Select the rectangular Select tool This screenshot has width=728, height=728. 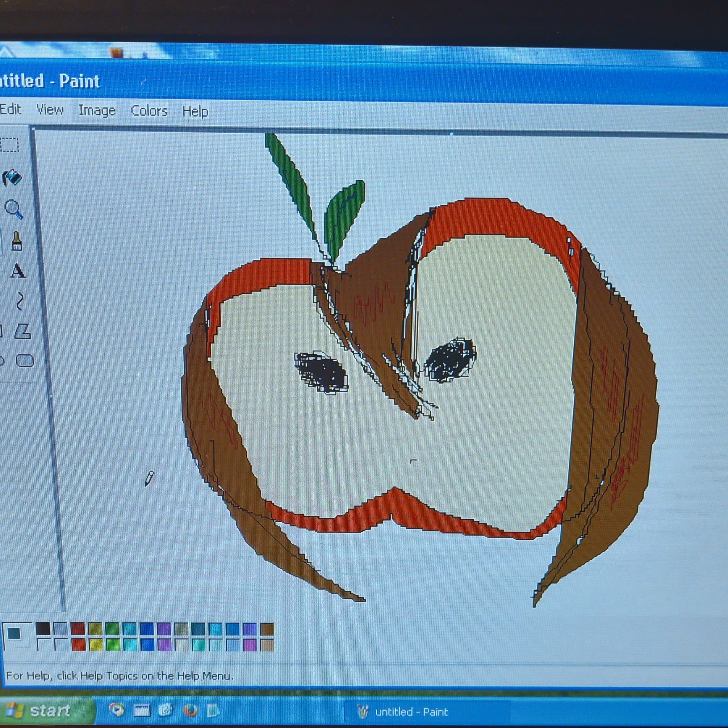(9, 145)
